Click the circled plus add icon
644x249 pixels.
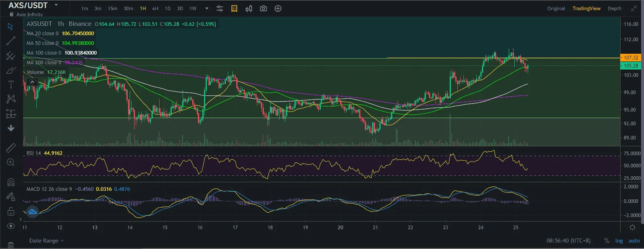point(278,8)
